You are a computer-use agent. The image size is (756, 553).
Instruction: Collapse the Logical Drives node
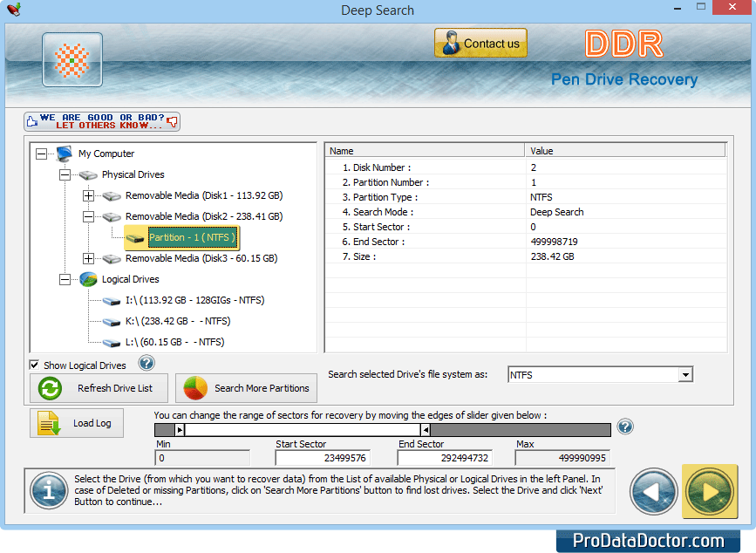point(65,279)
